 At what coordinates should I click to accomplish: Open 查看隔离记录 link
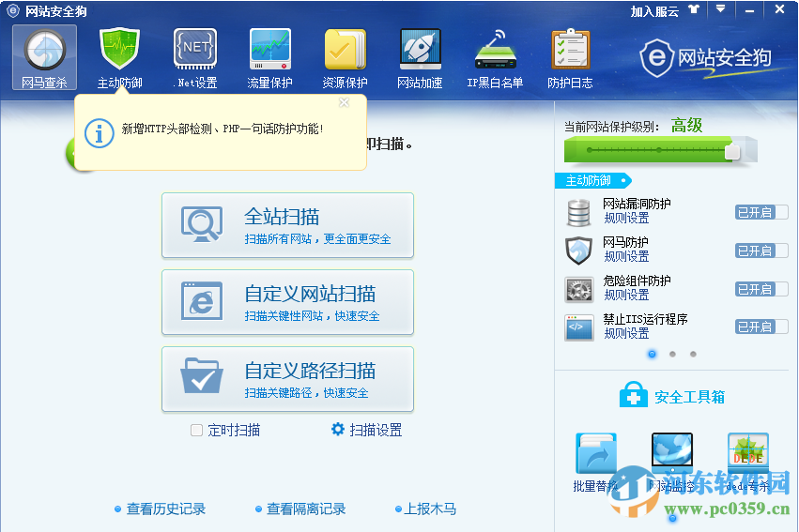306,509
